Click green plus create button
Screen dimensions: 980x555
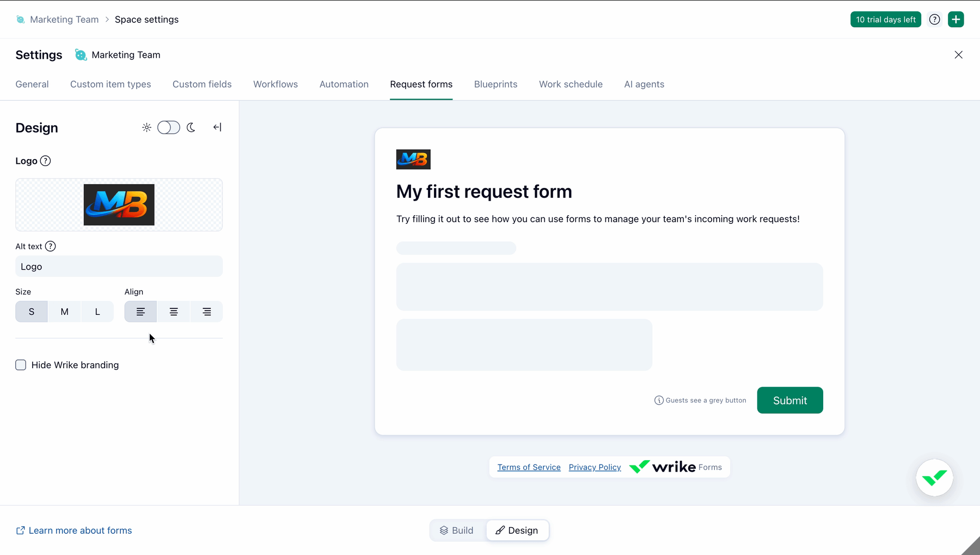pos(956,20)
